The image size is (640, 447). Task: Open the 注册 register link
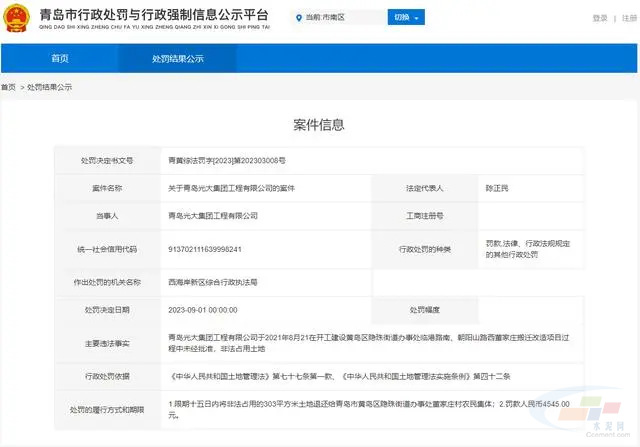(x=630, y=18)
